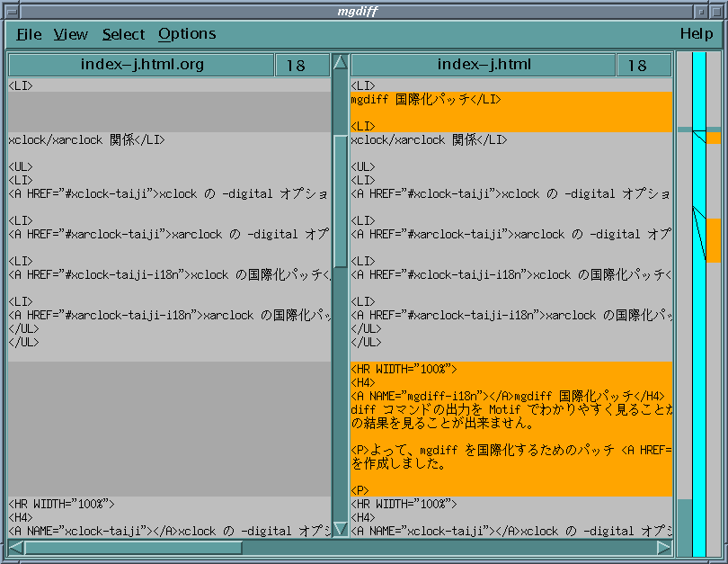This screenshot has height=564, width=728.
Task: Click the orange diff marker in overview strip
Action: click(713, 240)
